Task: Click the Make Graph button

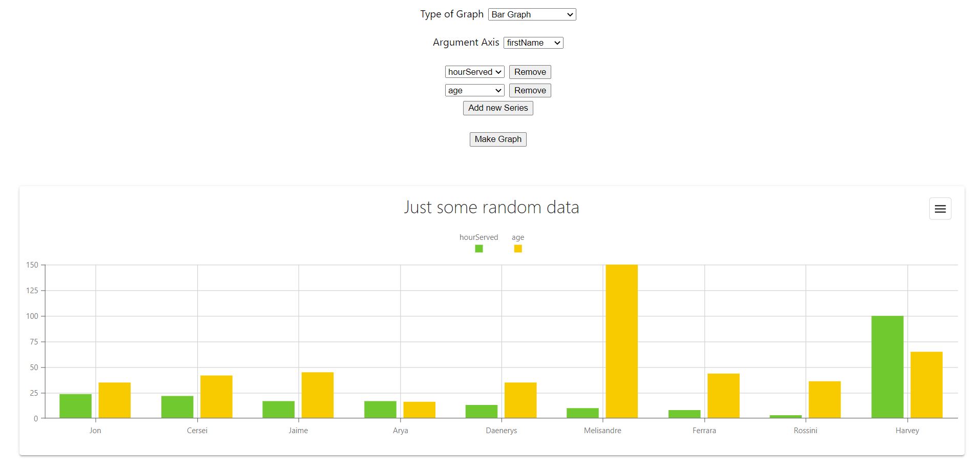Action: point(498,139)
